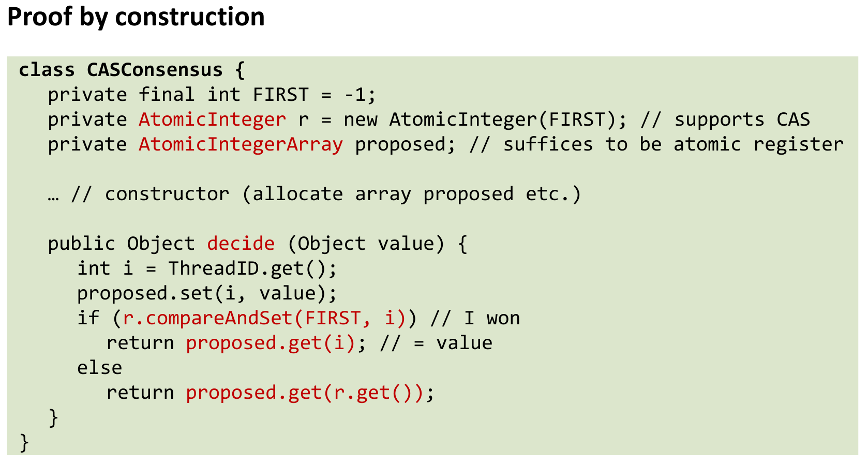Screen dimensions: 868x465
Task: Click the red 'r.compareAndSet(FIRST, i)' call
Action: (264, 318)
